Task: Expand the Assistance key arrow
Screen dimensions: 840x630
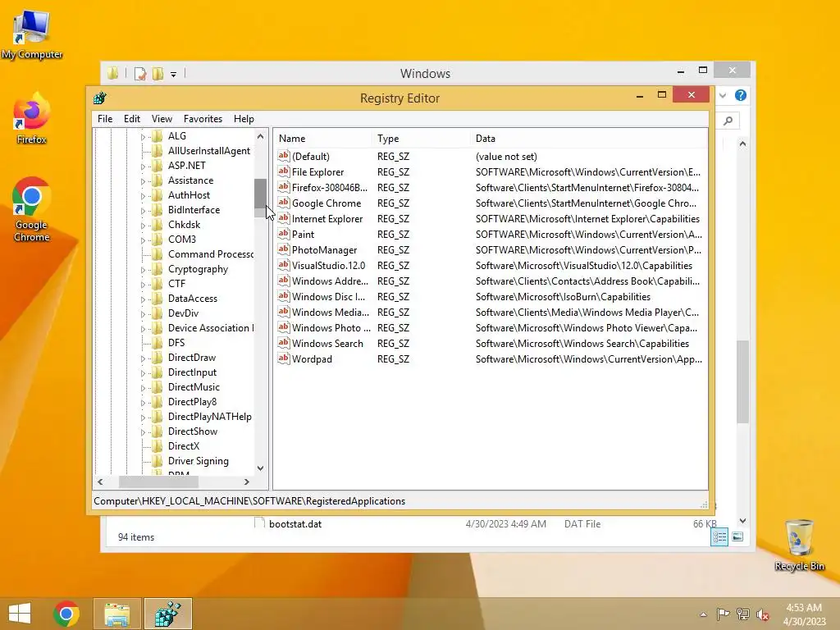Action: pyautogui.click(x=143, y=181)
